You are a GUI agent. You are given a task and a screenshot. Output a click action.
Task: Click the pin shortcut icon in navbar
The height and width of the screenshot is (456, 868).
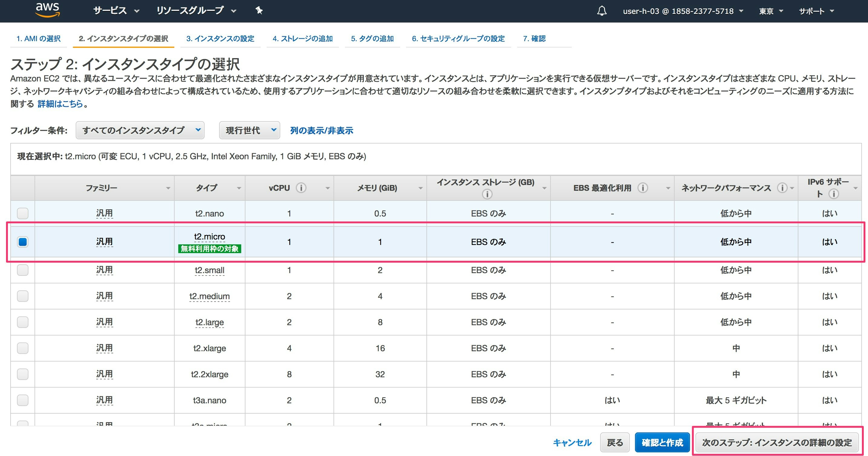pos(259,11)
